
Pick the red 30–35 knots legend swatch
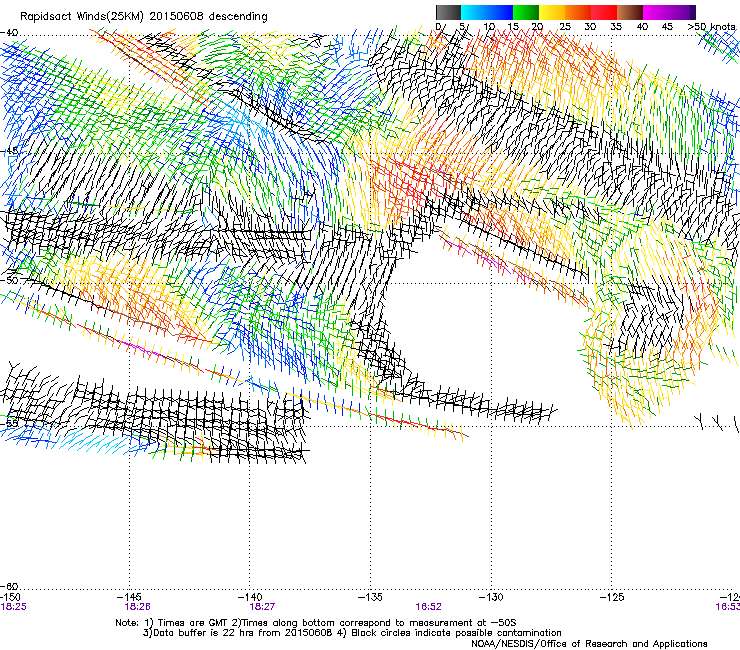[x=604, y=12]
